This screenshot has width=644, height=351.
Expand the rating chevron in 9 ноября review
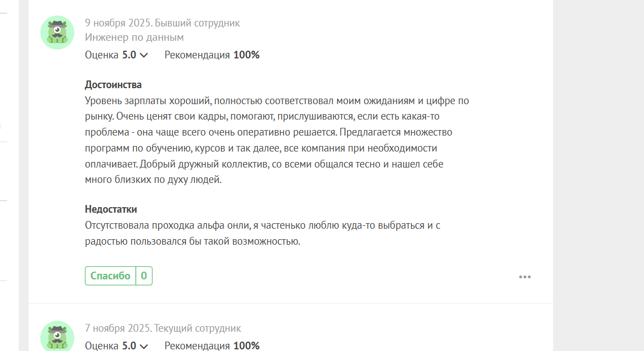click(x=144, y=55)
